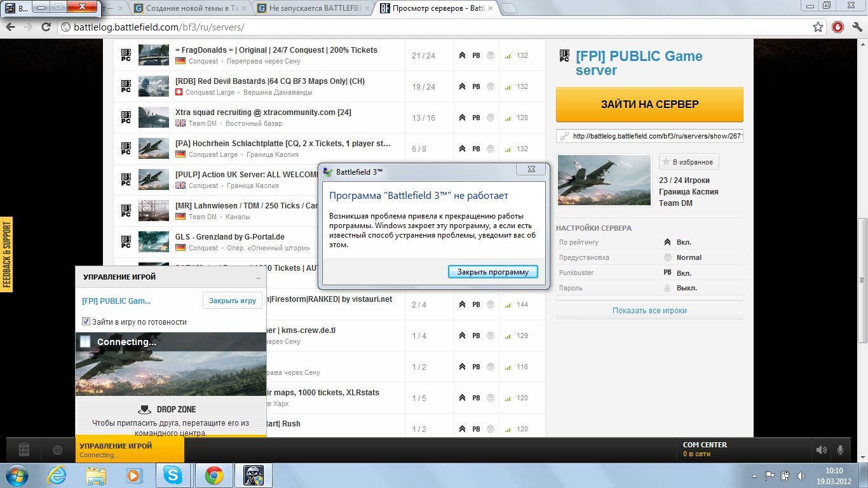Switch to 'Не запускается BATTLEFIELD' tab
Screen dimensions: 868x488
[x=311, y=8]
